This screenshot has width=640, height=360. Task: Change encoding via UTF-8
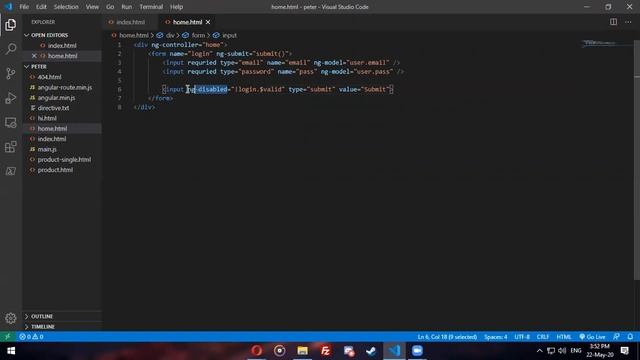click(x=522, y=337)
